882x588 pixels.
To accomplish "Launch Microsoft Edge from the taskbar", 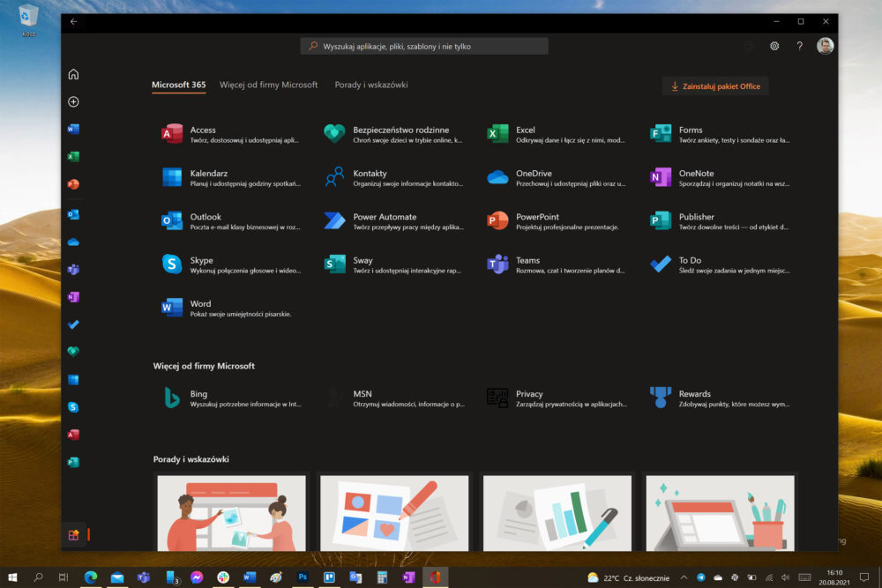I will [91, 577].
